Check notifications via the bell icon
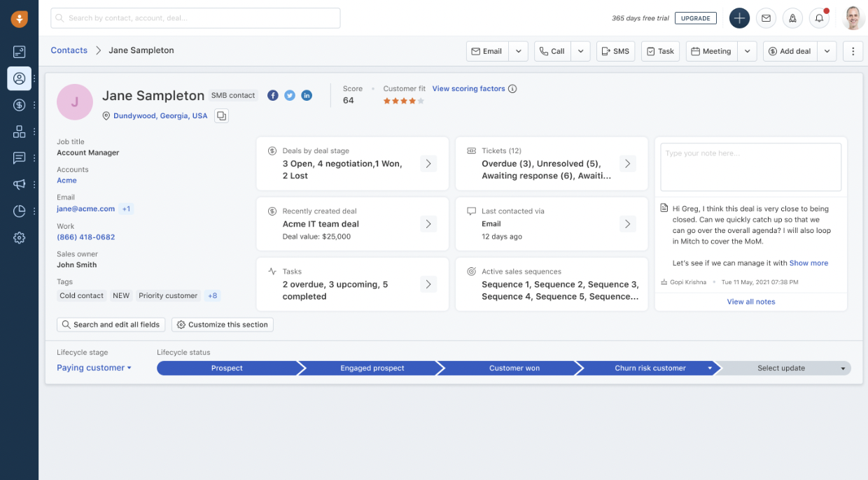 [x=819, y=18]
